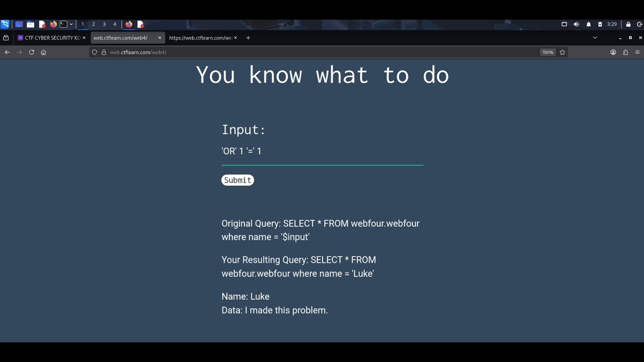Click 'Data: I made this problem.' text
This screenshot has width=644, height=362.
pyautogui.click(x=275, y=310)
